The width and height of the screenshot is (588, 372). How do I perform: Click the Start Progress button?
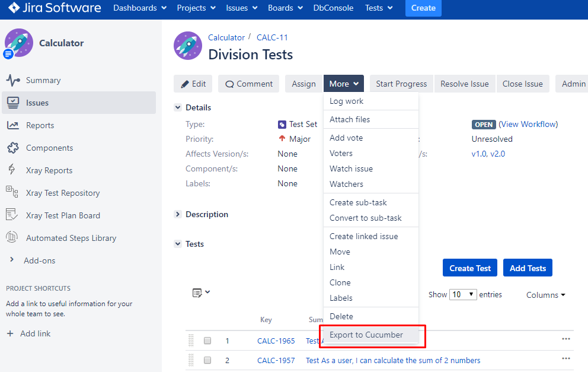point(401,84)
